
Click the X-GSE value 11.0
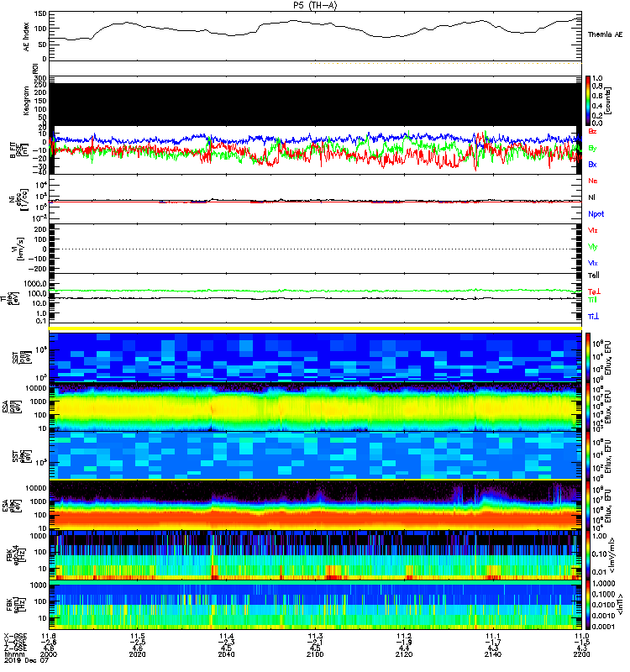pos(581,637)
